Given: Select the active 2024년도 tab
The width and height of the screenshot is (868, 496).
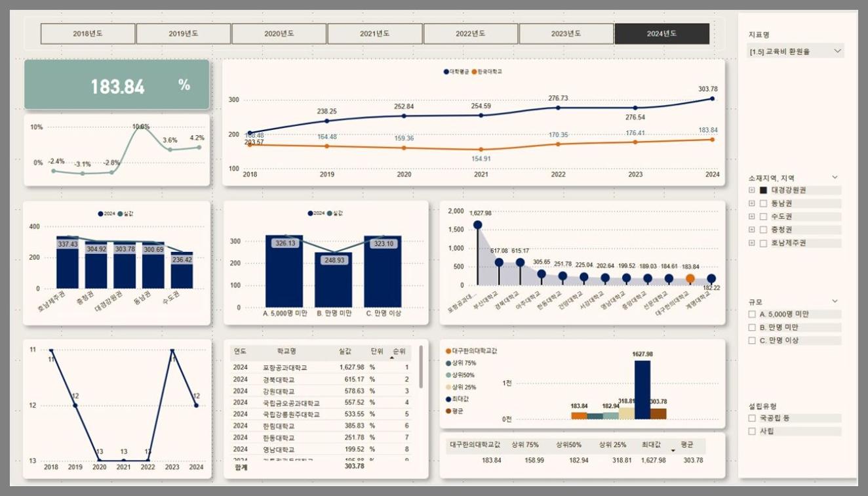Looking at the screenshot, I should [661, 34].
